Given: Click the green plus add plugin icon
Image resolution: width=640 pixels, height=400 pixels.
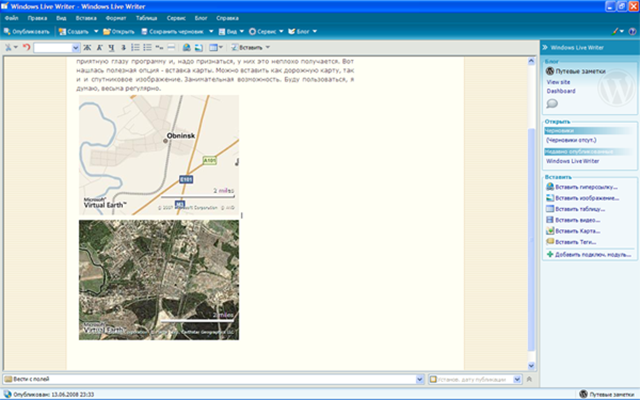Looking at the screenshot, I should click(550, 254).
